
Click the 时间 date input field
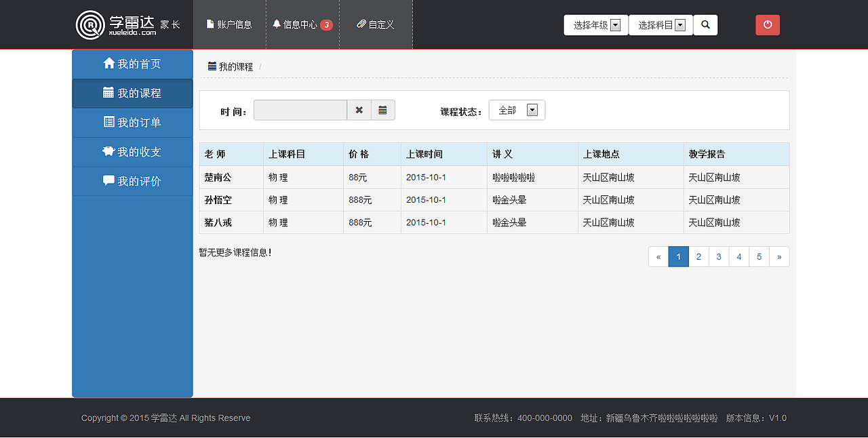[x=300, y=110]
